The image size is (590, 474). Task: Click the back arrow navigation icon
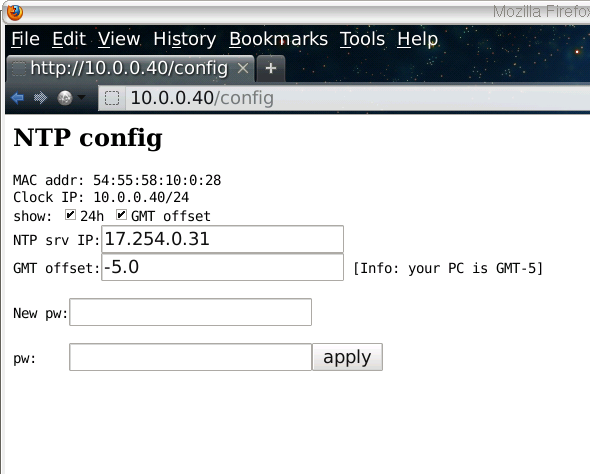17,98
